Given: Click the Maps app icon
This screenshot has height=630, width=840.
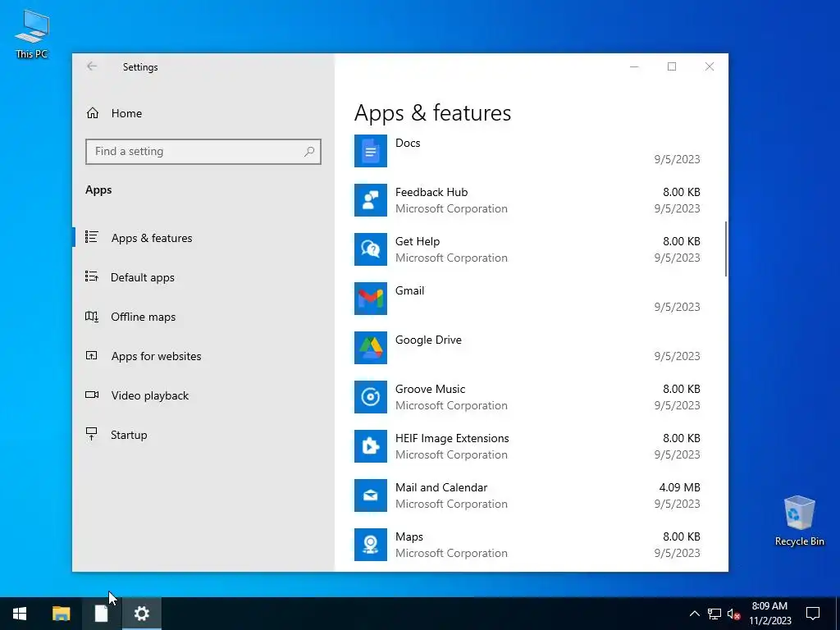Looking at the screenshot, I should click(370, 545).
